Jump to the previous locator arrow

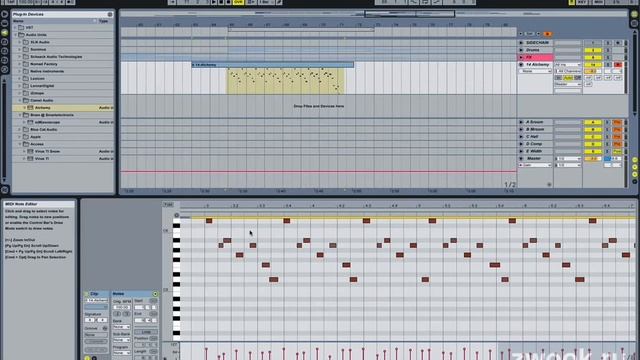pos(520,34)
